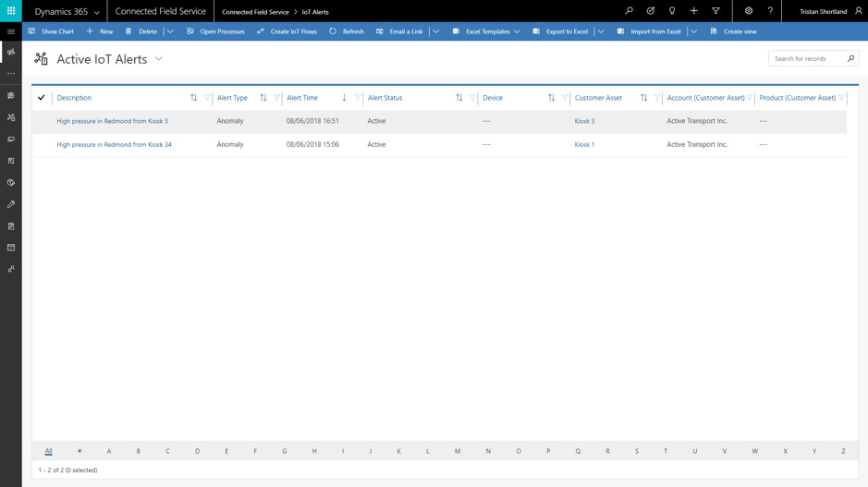Click Create IoT Flows command
Screen dimensions: 868x487
(287, 31)
